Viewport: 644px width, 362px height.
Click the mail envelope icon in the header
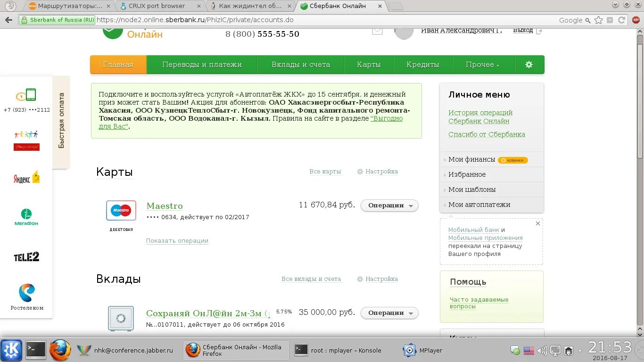[x=377, y=31]
